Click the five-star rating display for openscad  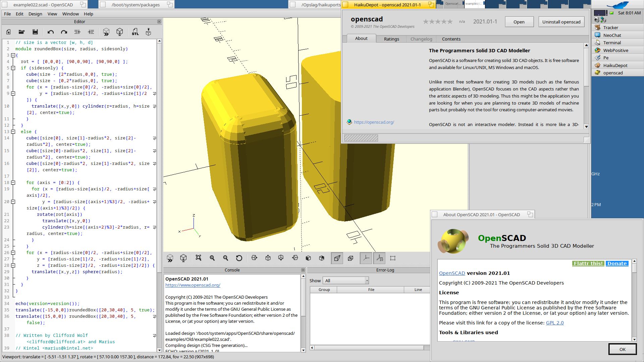(x=437, y=22)
